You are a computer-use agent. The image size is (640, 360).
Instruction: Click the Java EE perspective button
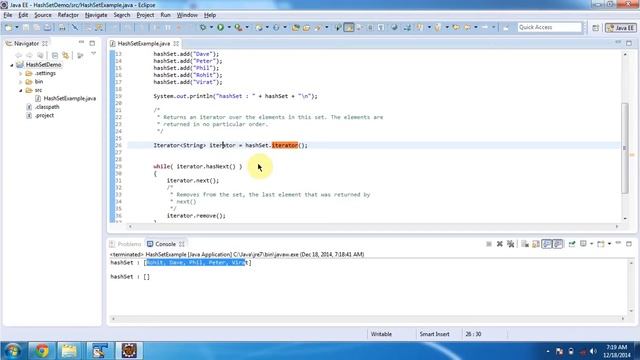tap(620, 28)
